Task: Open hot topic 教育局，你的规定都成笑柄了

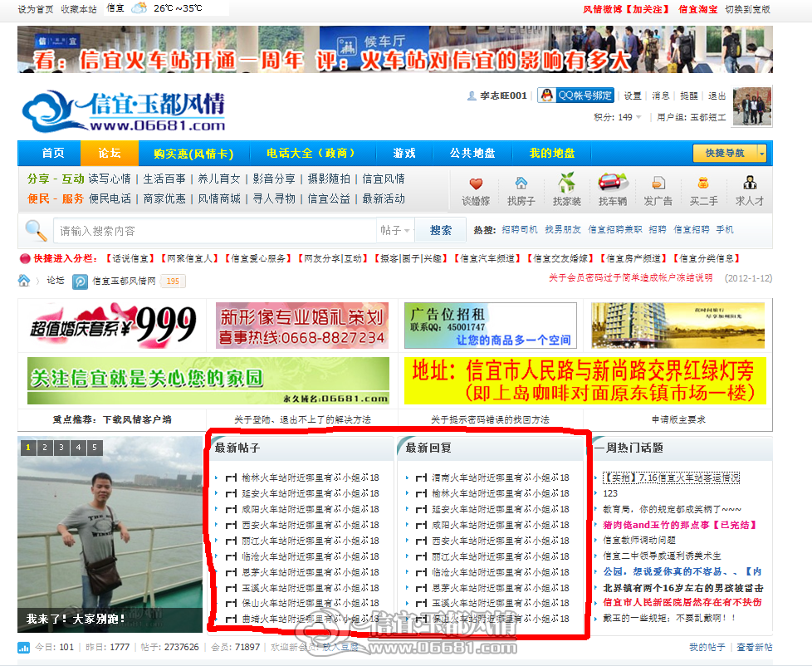Action: (672, 509)
